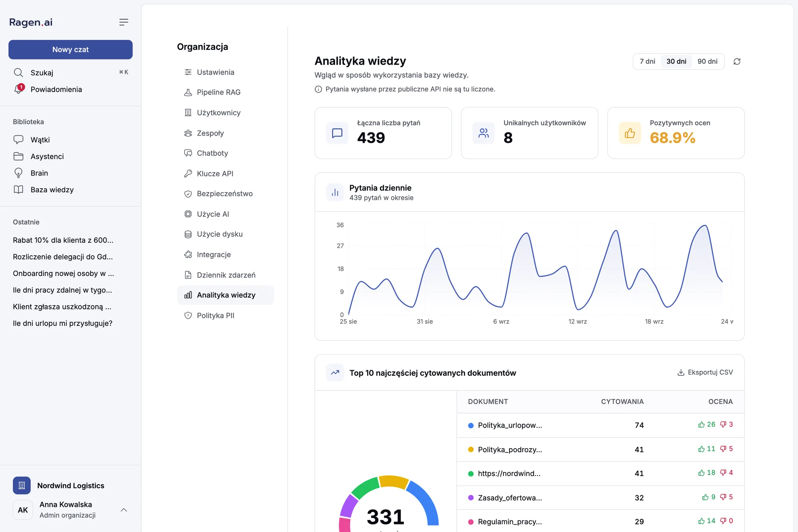Select the 30 dni time range
The width and height of the screenshot is (798, 532).
[676, 61]
